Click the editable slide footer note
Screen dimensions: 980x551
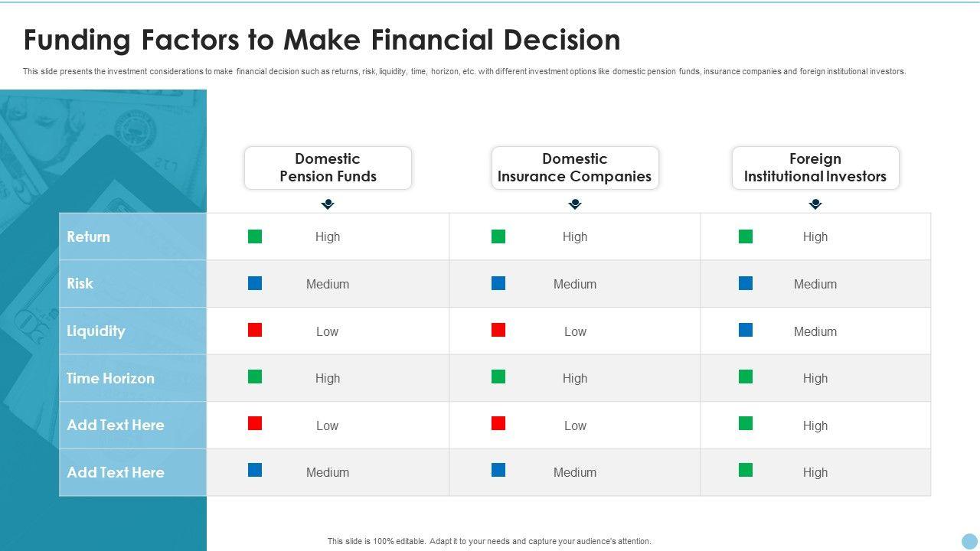click(x=489, y=541)
